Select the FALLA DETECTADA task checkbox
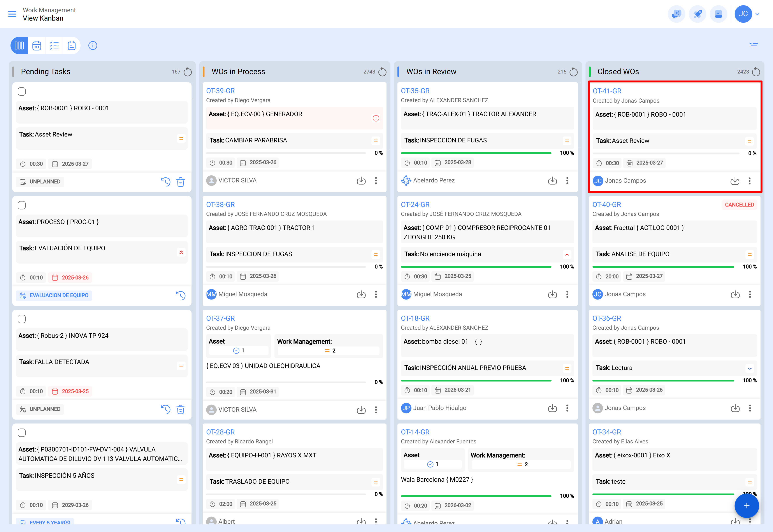This screenshot has width=773, height=532. [x=22, y=319]
